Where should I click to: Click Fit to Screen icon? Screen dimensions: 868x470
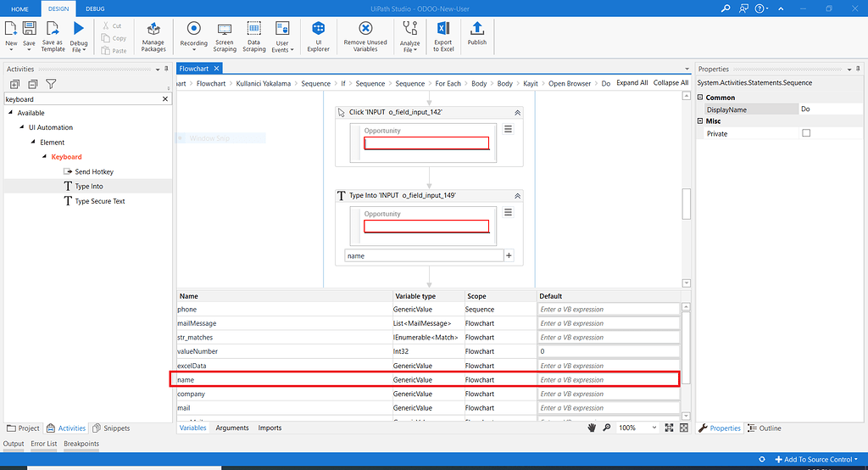point(670,428)
